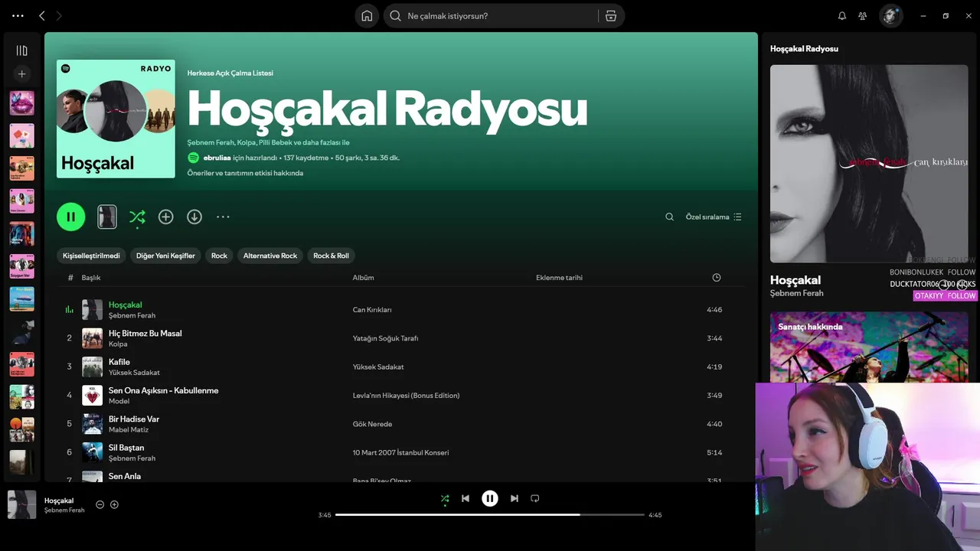Go back with the left arrow

(x=42, y=15)
